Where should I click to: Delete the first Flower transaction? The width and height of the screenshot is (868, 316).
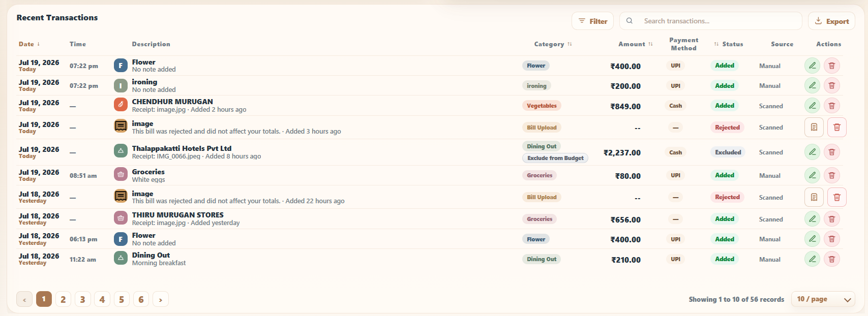coord(832,66)
